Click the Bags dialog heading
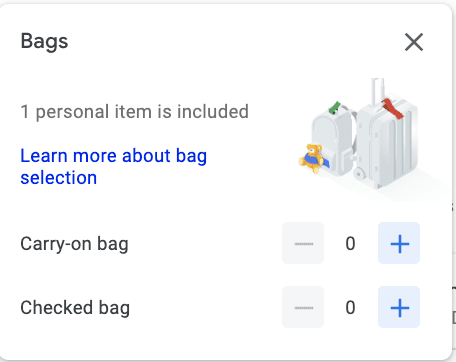Image resolution: width=456 pixels, height=362 pixels. click(44, 42)
